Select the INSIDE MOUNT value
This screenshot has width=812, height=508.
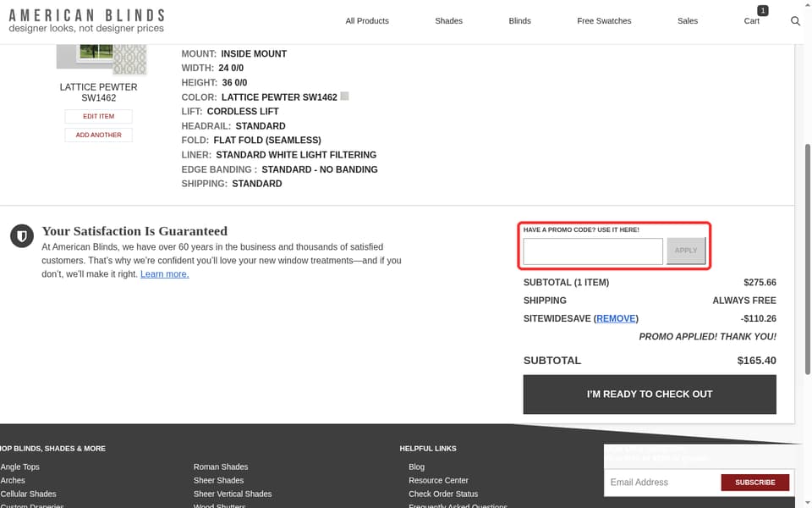(x=254, y=53)
